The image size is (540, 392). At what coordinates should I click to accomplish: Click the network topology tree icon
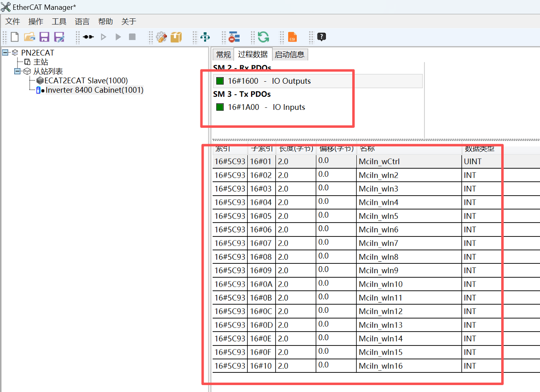[x=205, y=37]
